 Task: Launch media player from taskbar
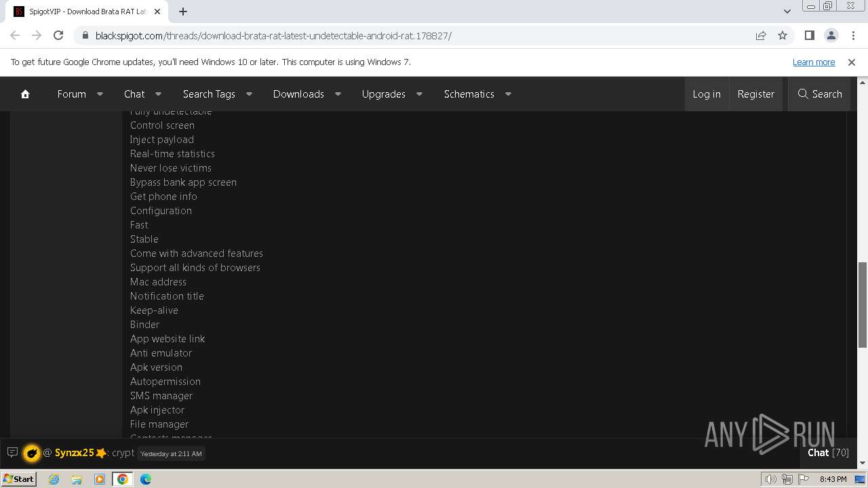[x=100, y=479]
